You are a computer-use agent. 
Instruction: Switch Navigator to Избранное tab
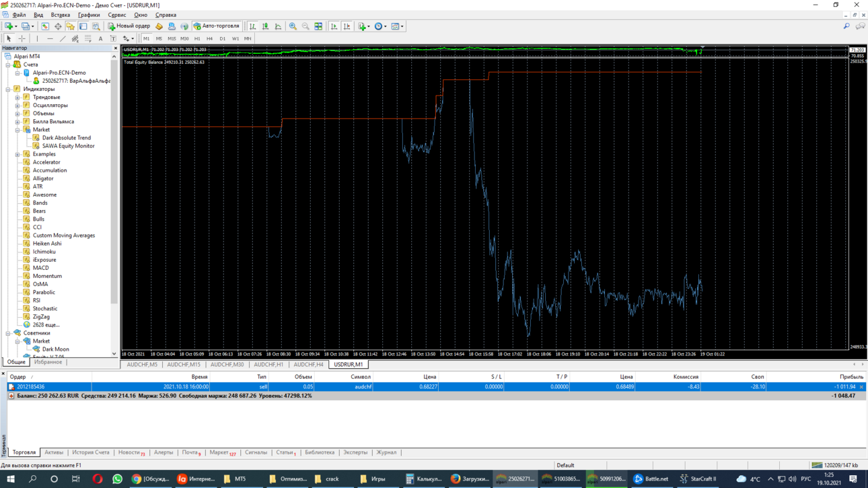(x=48, y=362)
